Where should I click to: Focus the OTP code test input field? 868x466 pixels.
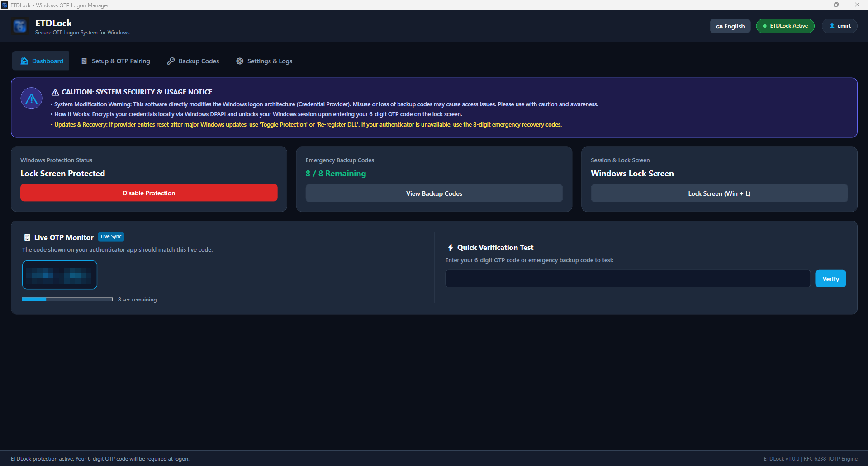point(628,279)
